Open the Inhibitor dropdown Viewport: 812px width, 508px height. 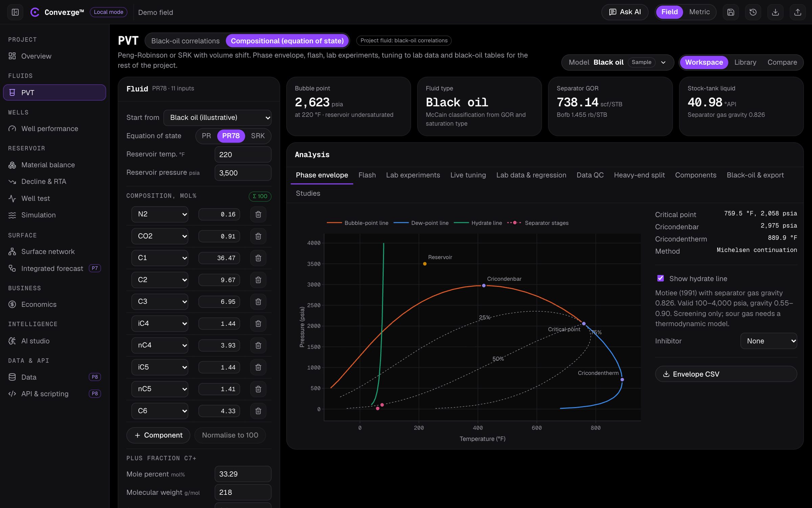[769, 341]
